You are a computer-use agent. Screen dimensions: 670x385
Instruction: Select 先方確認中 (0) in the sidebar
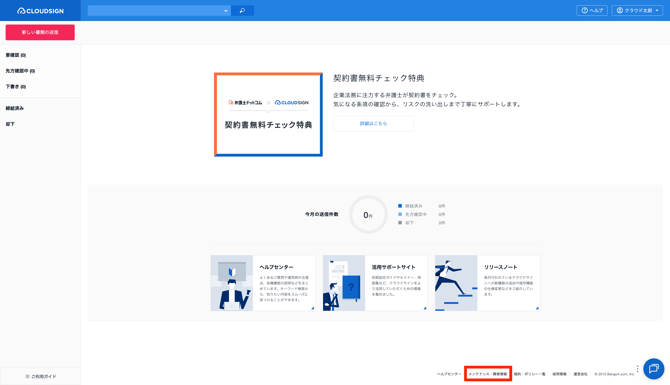20,71
